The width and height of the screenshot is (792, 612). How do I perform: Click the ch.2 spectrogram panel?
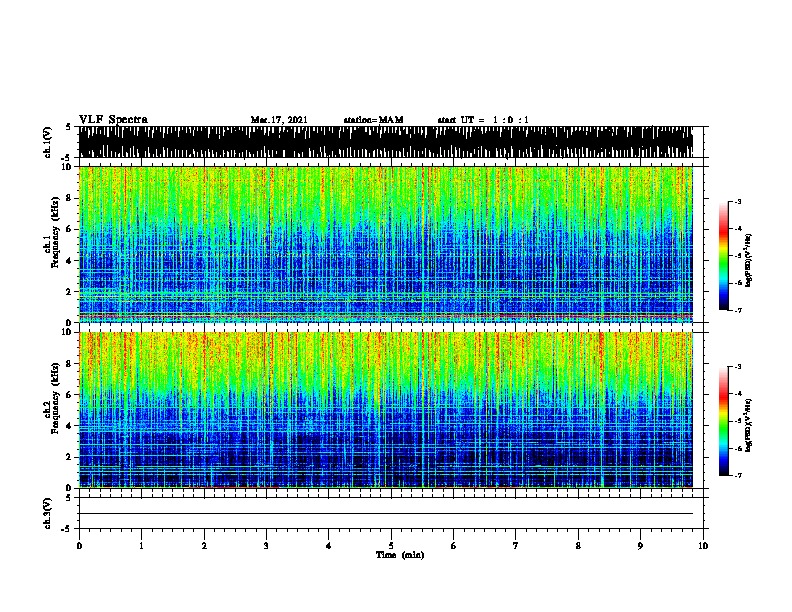click(386, 410)
